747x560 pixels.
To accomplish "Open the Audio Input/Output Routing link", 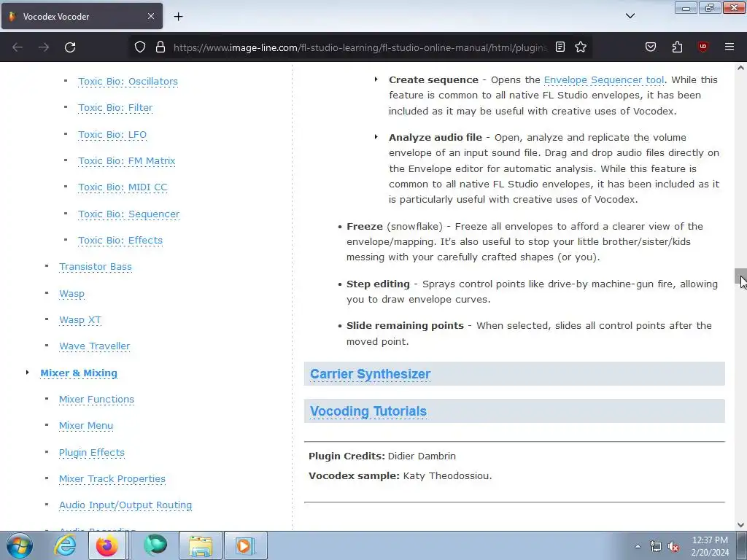I will tap(125, 505).
